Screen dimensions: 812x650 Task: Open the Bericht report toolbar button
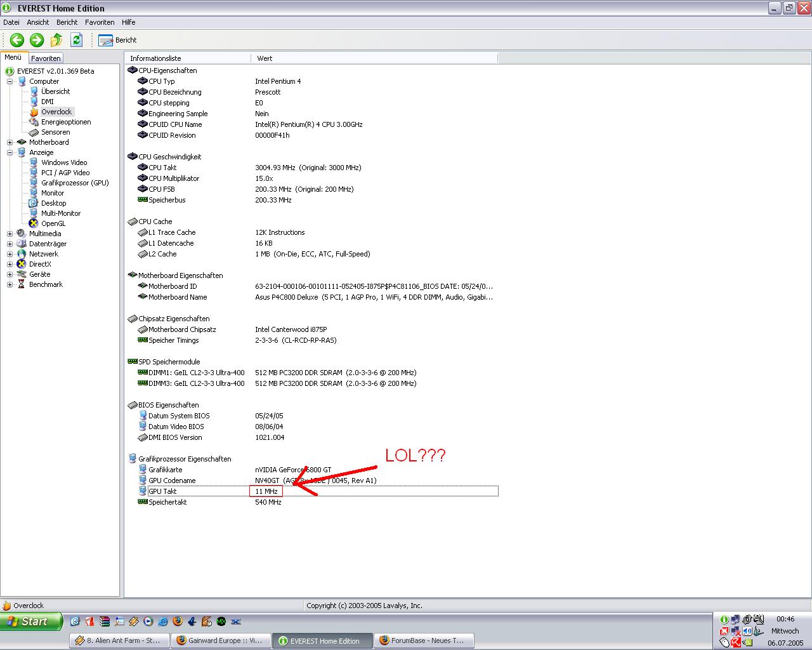118,40
